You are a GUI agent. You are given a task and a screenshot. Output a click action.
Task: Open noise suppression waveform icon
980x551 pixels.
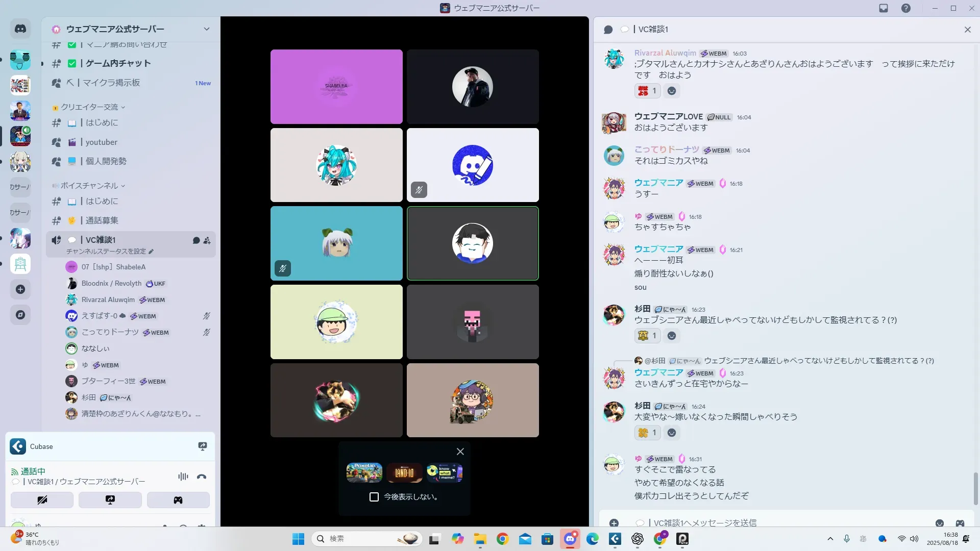coord(183,477)
